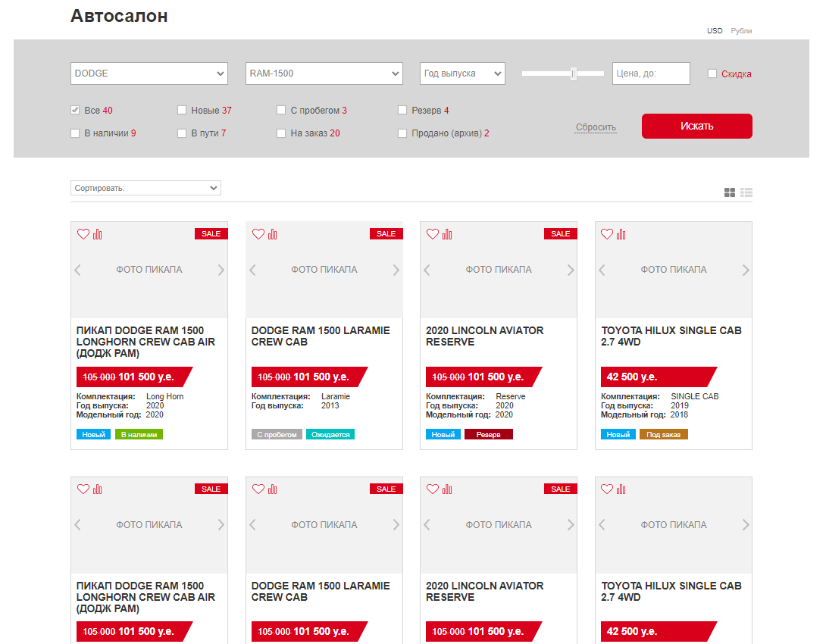The width and height of the screenshot is (826, 644).
Task: Favorite the 2020 Lincoln Aviator Reserve
Action: [433, 234]
